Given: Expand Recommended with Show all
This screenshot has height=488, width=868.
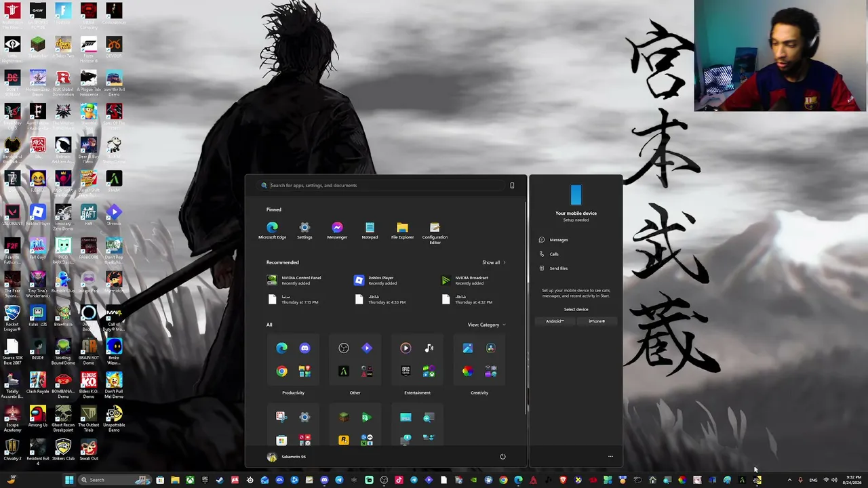Looking at the screenshot, I should coord(494,262).
